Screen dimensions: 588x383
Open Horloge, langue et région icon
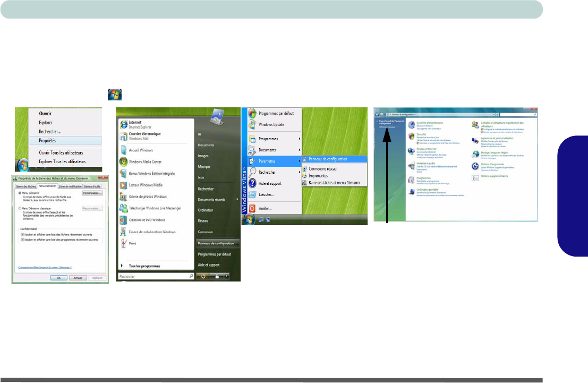pyautogui.click(x=475, y=154)
